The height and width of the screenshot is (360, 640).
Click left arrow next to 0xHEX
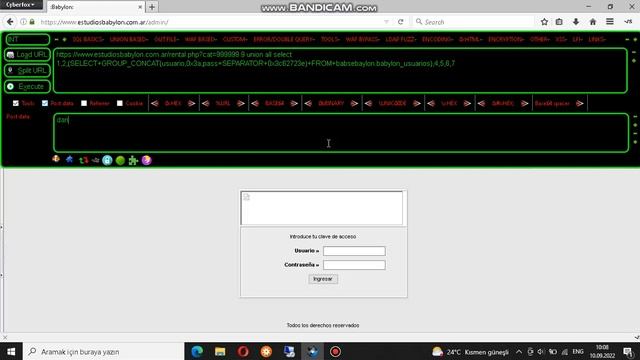point(155,104)
